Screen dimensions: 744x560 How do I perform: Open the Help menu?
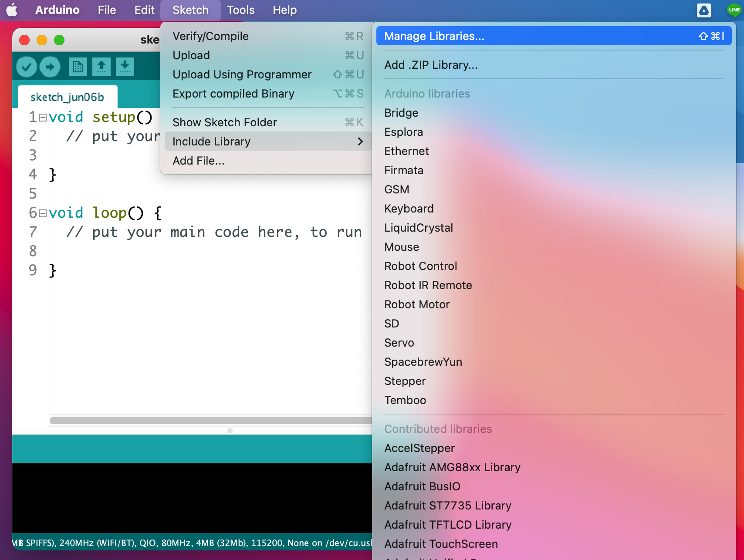[x=285, y=10]
